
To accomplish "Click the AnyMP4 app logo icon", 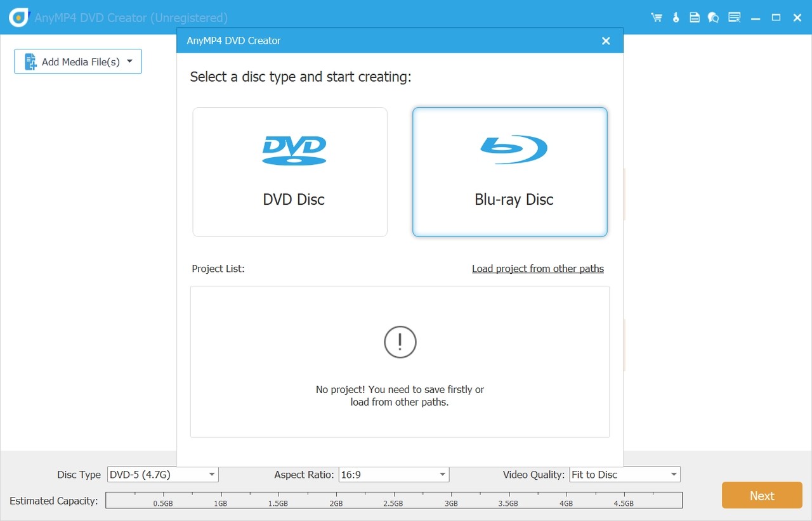I will click(x=18, y=18).
